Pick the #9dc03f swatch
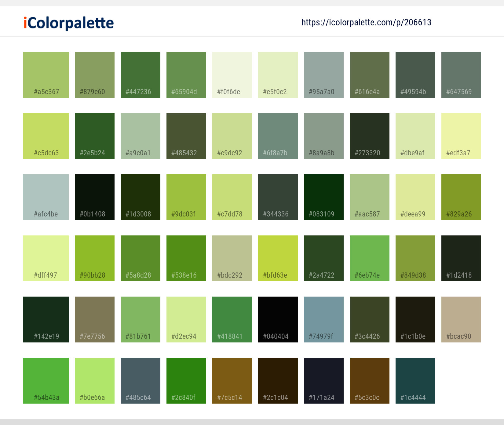 pyautogui.click(x=186, y=197)
